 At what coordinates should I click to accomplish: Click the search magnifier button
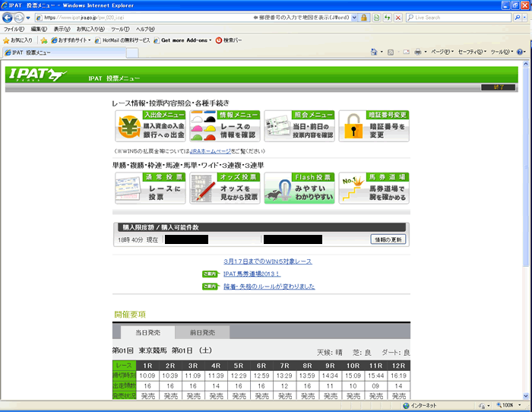517,17
